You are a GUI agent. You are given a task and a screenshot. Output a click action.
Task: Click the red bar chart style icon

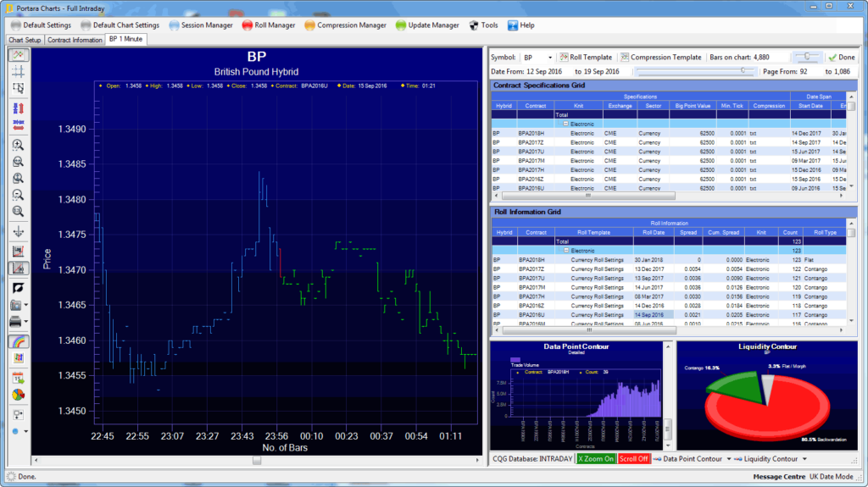(x=19, y=252)
